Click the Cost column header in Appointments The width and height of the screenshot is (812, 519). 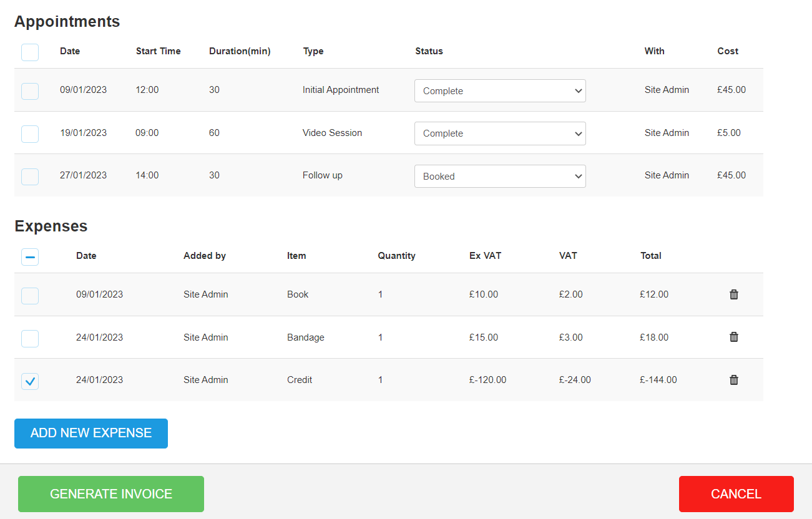[728, 51]
